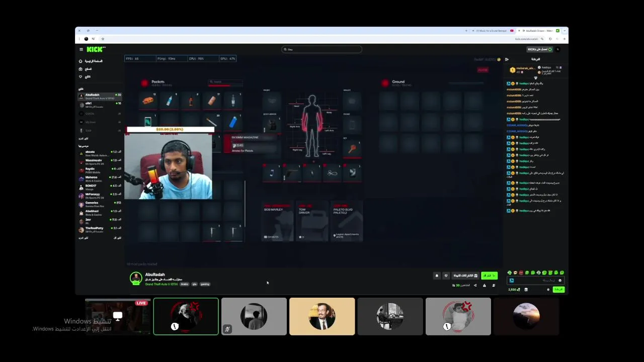Image resolution: width=644 pixels, height=362 pixels.
Task: Click the Pockets inventory search field
Action: coord(226,82)
